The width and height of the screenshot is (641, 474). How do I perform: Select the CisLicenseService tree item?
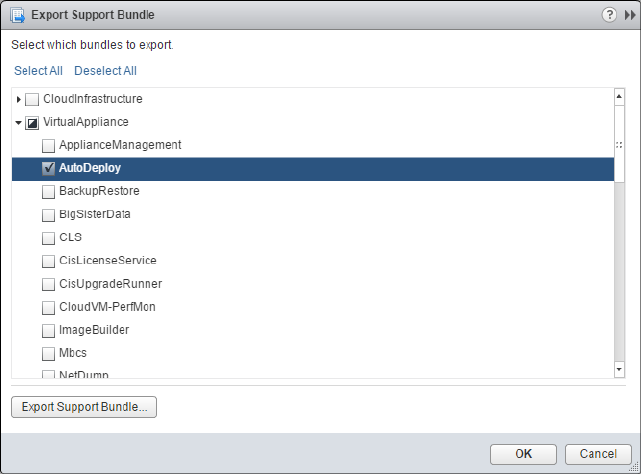[108, 260]
